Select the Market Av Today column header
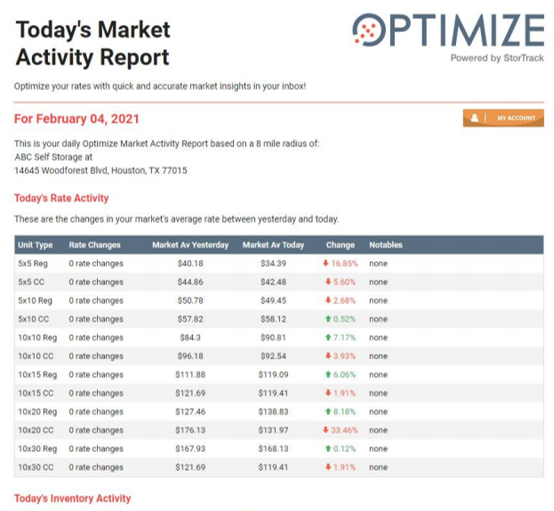This screenshot has width=554, height=511. [x=273, y=245]
